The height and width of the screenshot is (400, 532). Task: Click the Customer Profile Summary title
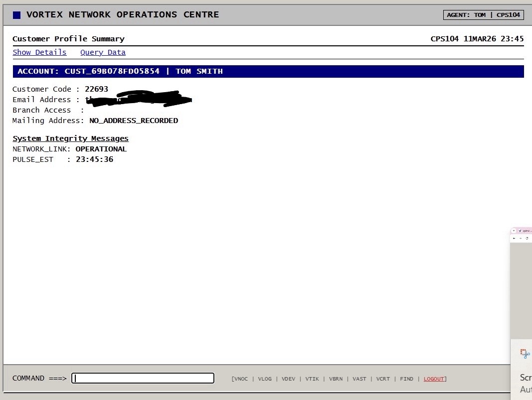(x=68, y=39)
